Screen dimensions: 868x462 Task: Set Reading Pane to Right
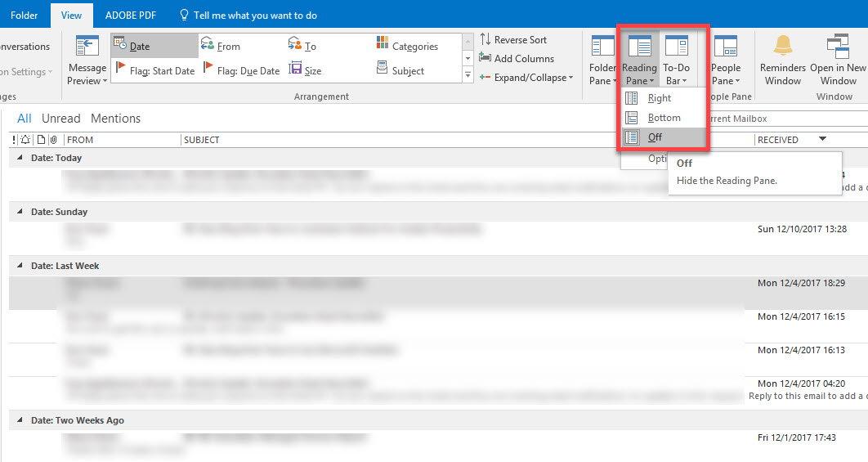(659, 98)
